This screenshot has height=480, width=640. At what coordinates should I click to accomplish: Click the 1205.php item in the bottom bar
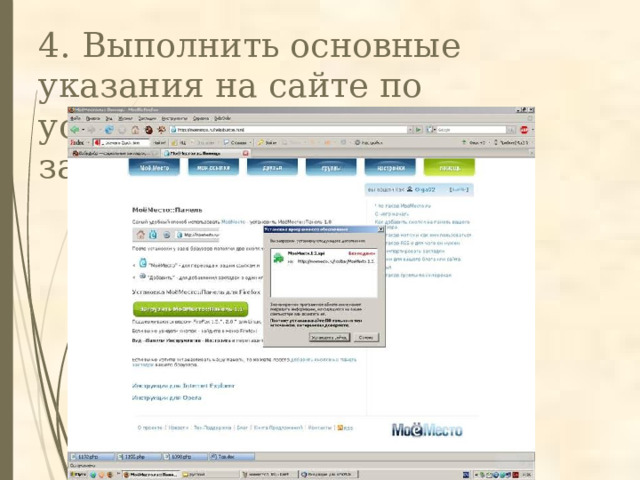[138, 457]
